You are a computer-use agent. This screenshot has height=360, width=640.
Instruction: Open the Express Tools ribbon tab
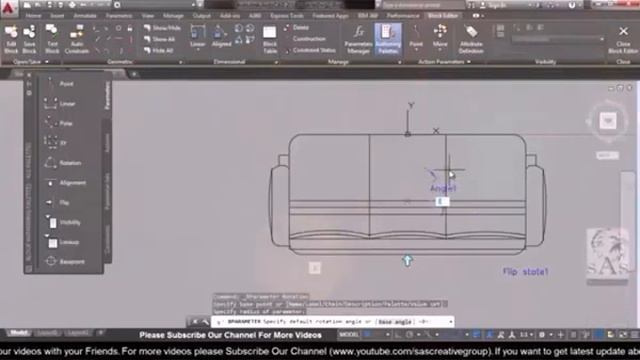coord(287,16)
